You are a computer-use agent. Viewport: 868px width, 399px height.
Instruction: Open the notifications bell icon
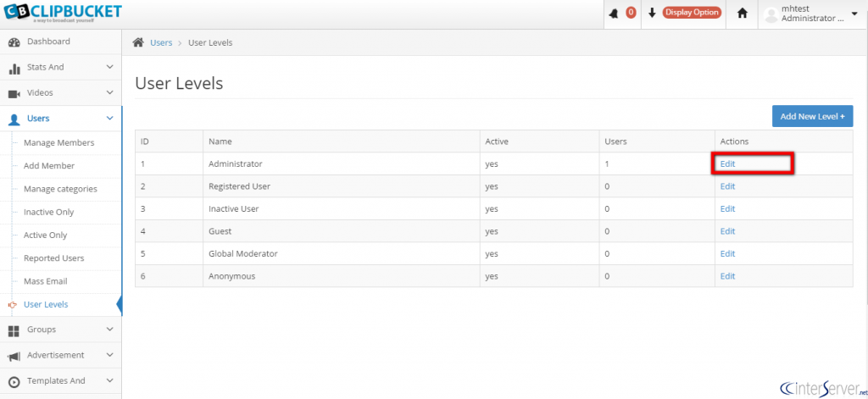tap(614, 14)
